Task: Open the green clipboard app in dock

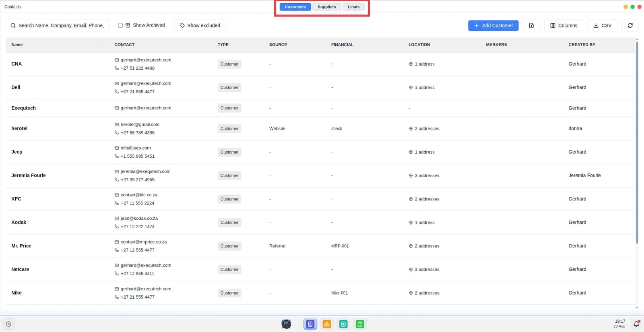Action: pos(360,324)
